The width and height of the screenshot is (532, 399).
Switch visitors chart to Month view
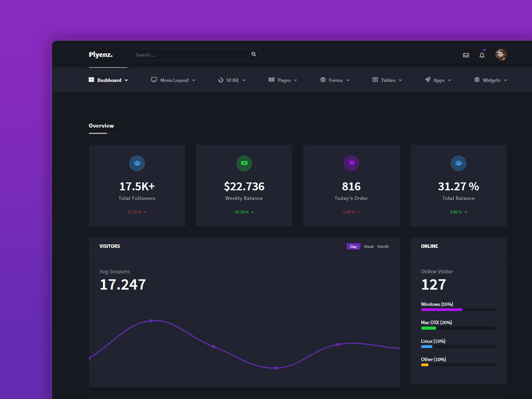click(383, 246)
